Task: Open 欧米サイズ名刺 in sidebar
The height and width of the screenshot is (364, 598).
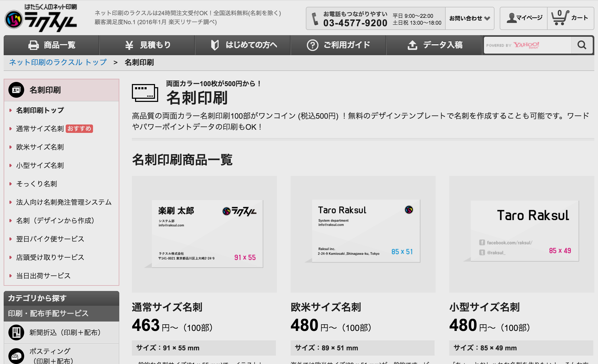Action: pos(40,147)
